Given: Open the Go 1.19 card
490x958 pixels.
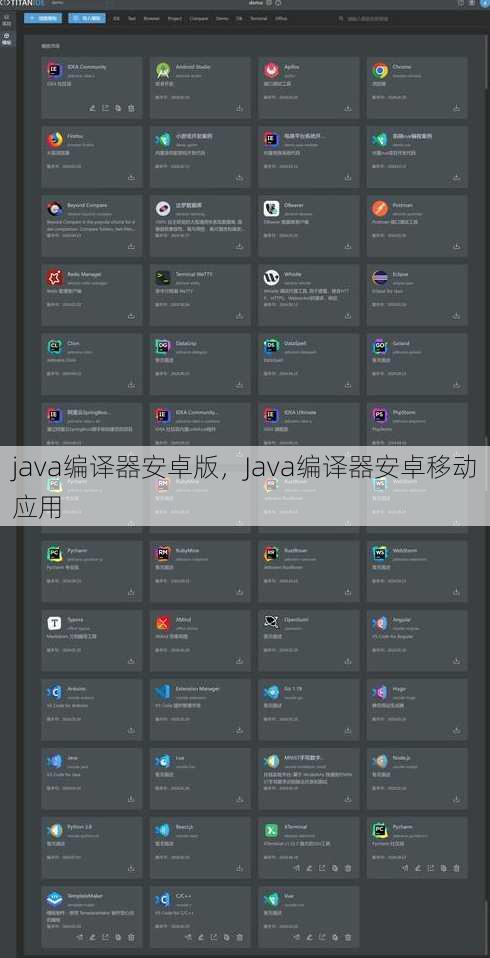Looking at the screenshot, I should [x=309, y=709].
